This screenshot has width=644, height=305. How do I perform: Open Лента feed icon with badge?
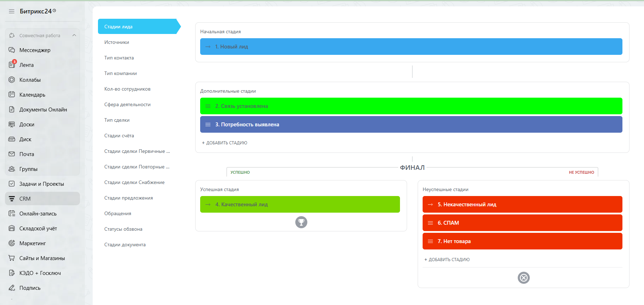12,65
